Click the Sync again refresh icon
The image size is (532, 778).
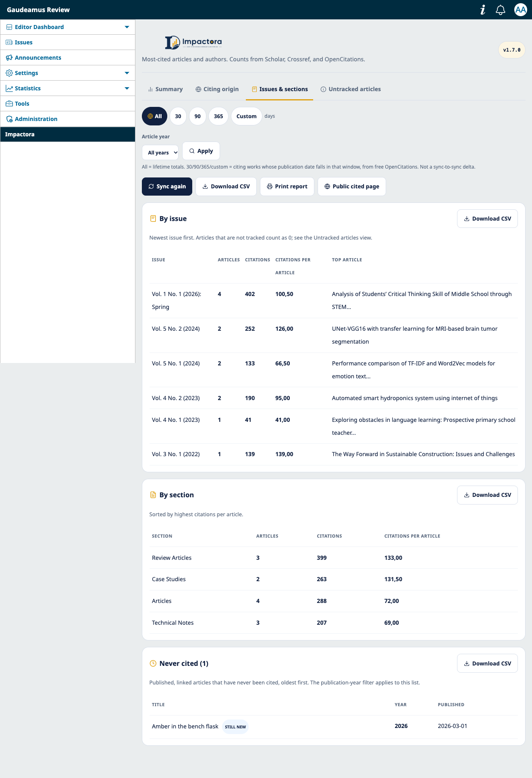(x=151, y=186)
